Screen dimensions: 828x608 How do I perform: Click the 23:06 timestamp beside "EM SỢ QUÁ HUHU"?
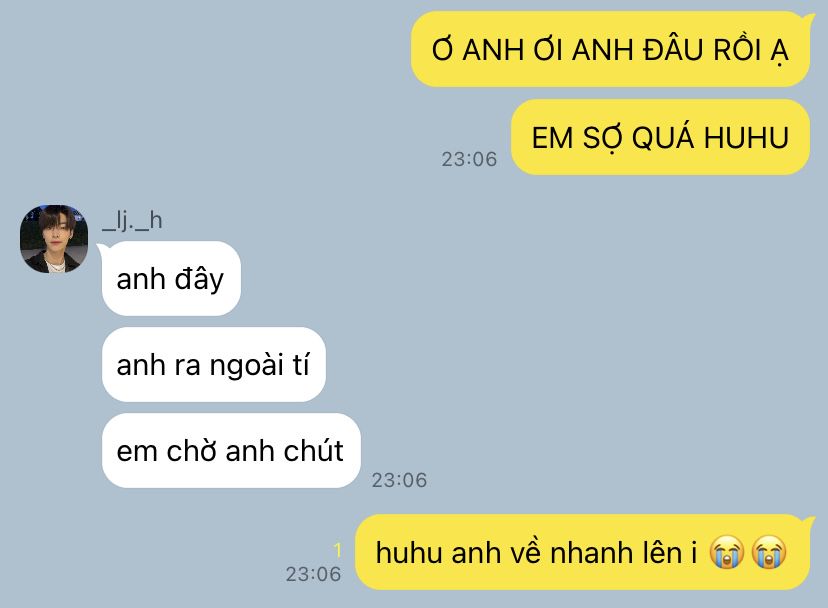point(469,159)
